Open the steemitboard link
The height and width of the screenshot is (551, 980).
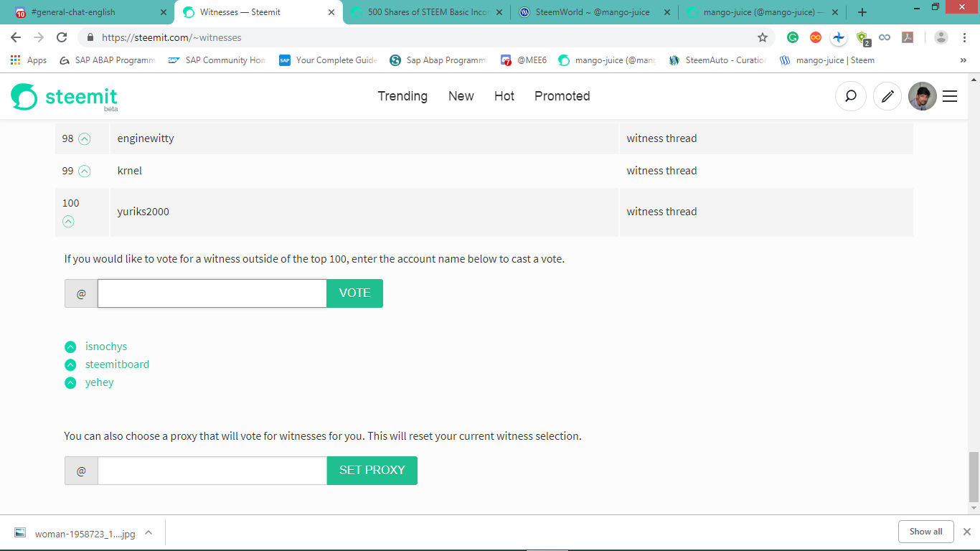click(x=117, y=364)
